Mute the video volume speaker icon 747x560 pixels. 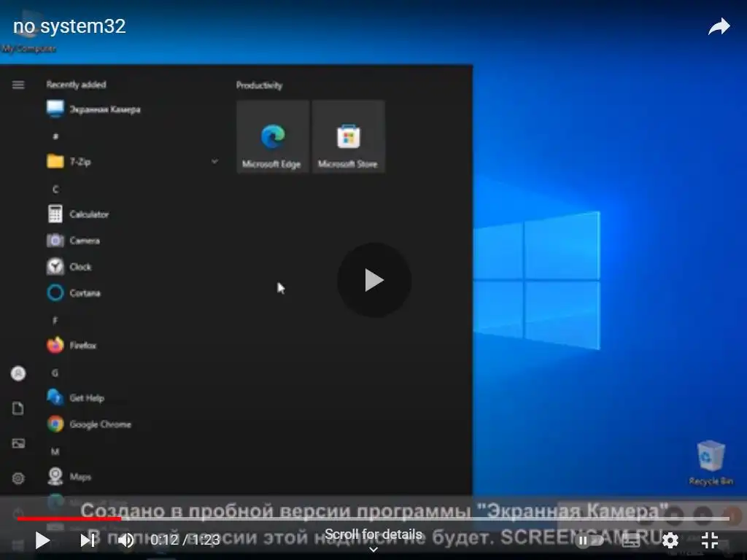(x=125, y=540)
